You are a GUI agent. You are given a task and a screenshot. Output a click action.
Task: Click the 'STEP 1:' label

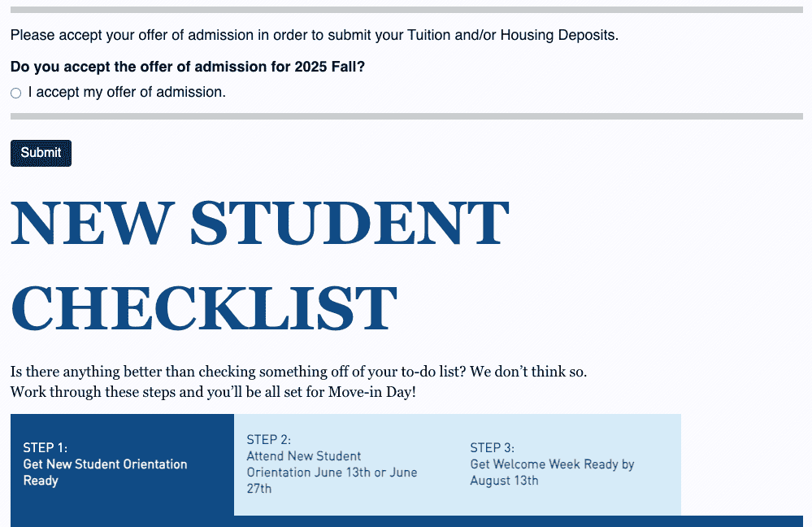(x=45, y=447)
